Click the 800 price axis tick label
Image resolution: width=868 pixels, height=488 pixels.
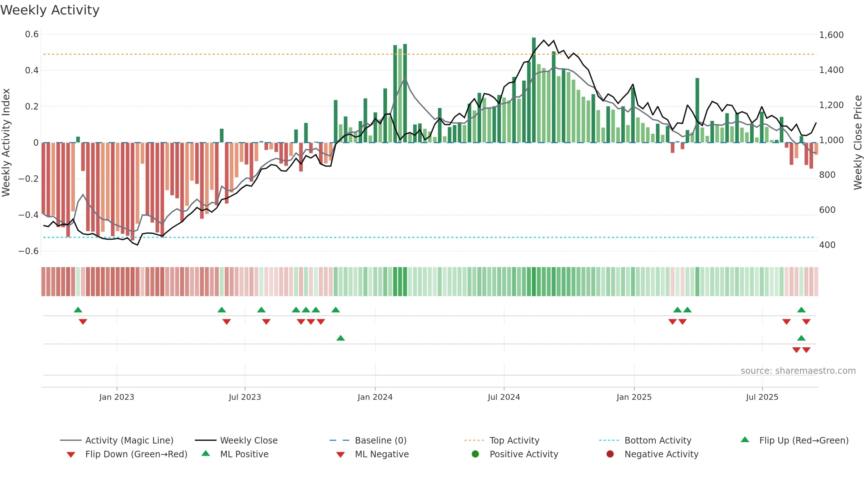(827, 175)
